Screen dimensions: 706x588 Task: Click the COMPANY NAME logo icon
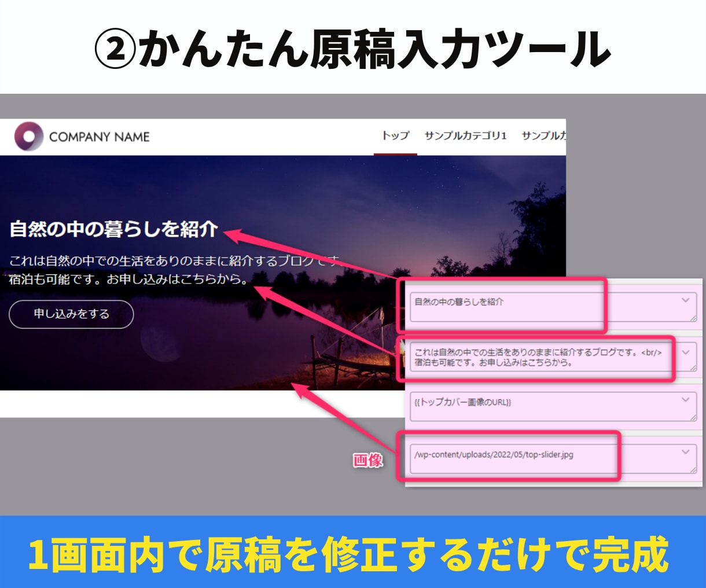click(29, 137)
